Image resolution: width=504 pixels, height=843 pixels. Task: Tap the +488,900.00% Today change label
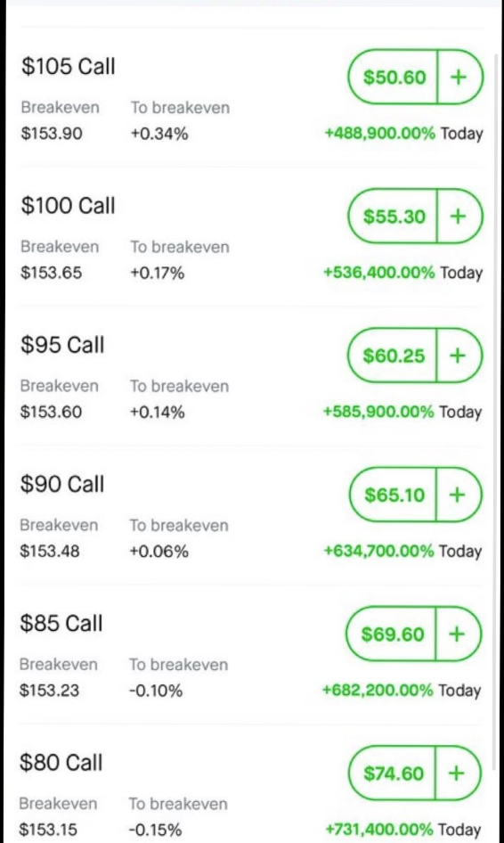pyautogui.click(x=403, y=134)
